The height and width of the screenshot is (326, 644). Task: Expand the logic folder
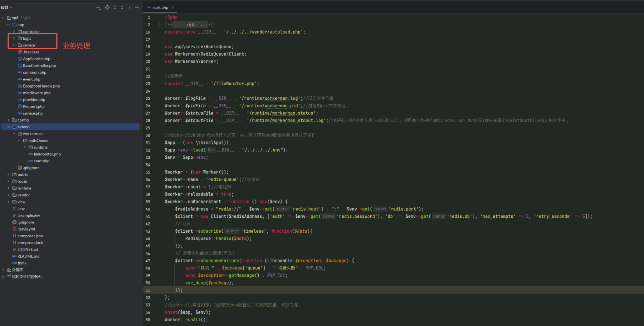14,39
